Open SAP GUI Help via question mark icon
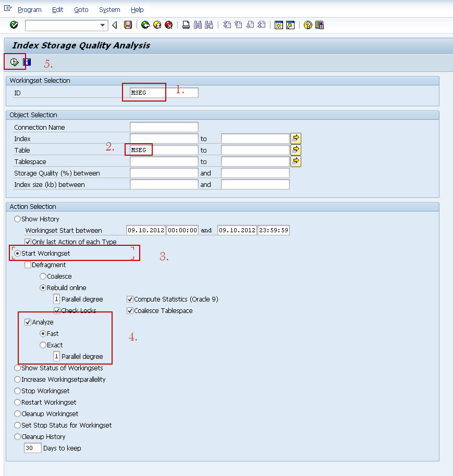The height and width of the screenshot is (476, 453). [x=307, y=25]
